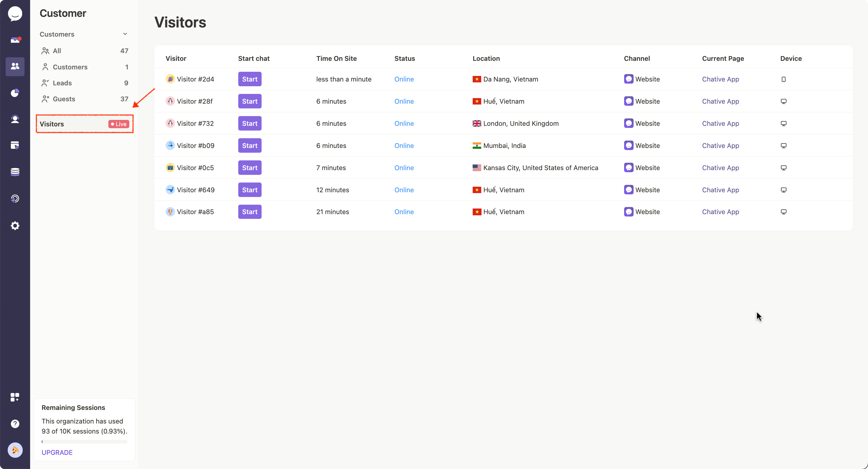Viewport: 868px width, 469px height.
Task: Open the inbox icon with red notification
Action: click(x=15, y=40)
